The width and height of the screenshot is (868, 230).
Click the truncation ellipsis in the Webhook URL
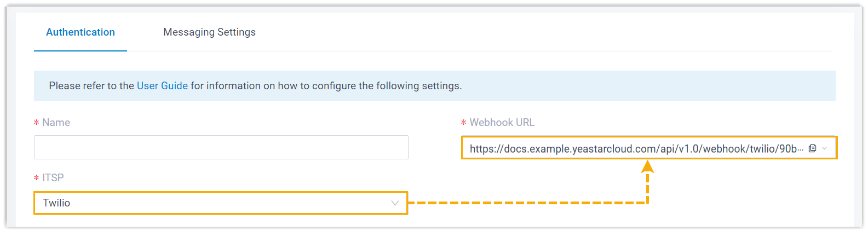(801, 150)
